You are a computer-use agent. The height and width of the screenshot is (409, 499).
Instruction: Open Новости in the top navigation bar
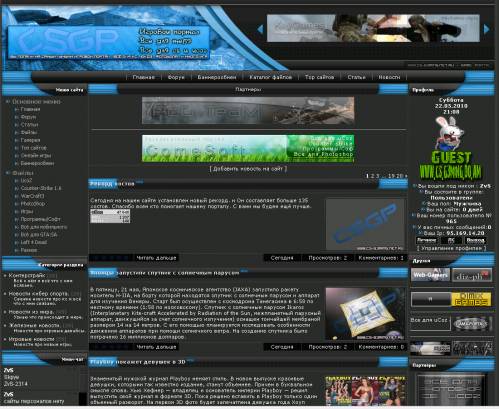389,77
